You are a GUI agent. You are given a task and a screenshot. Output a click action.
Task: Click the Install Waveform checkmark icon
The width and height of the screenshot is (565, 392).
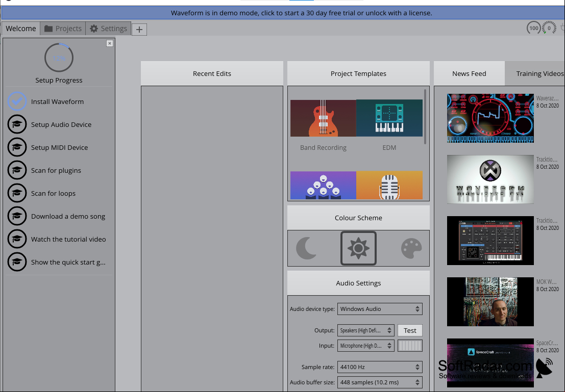click(x=17, y=101)
